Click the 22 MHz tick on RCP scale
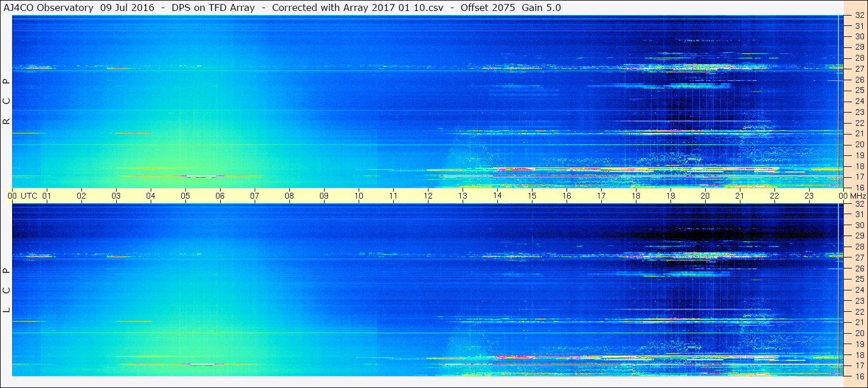This screenshot has width=868, height=388. [859, 122]
